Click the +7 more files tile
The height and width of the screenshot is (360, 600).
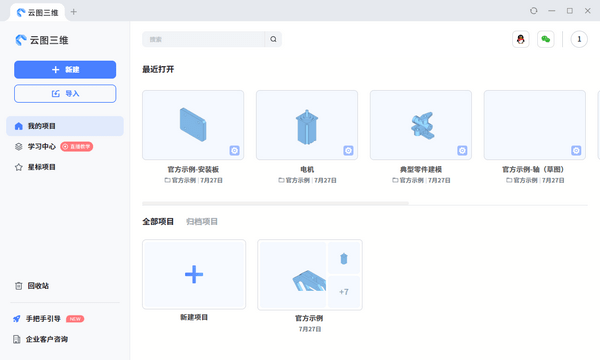pyautogui.click(x=344, y=292)
